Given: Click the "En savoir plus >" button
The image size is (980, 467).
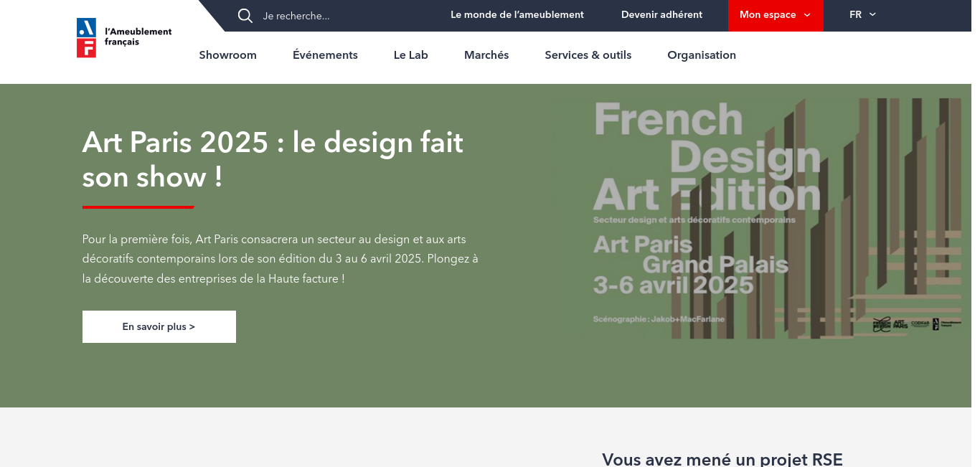Looking at the screenshot, I should (159, 326).
